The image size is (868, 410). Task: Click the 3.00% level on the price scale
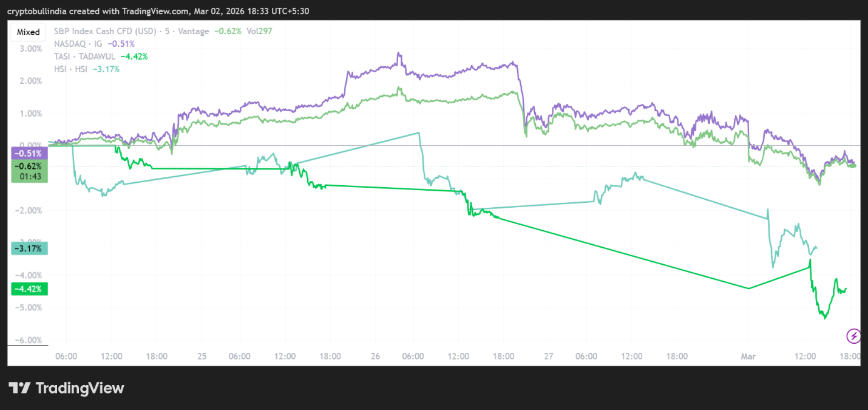click(31, 49)
